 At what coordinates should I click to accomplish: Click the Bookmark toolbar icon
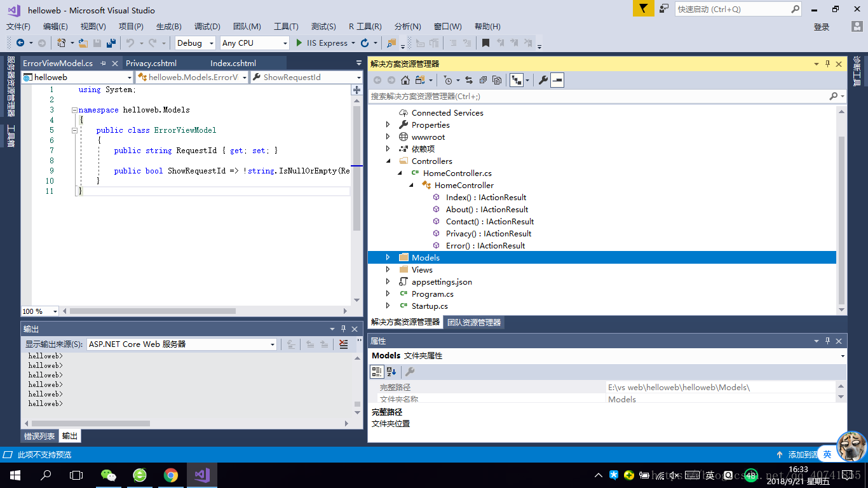485,43
